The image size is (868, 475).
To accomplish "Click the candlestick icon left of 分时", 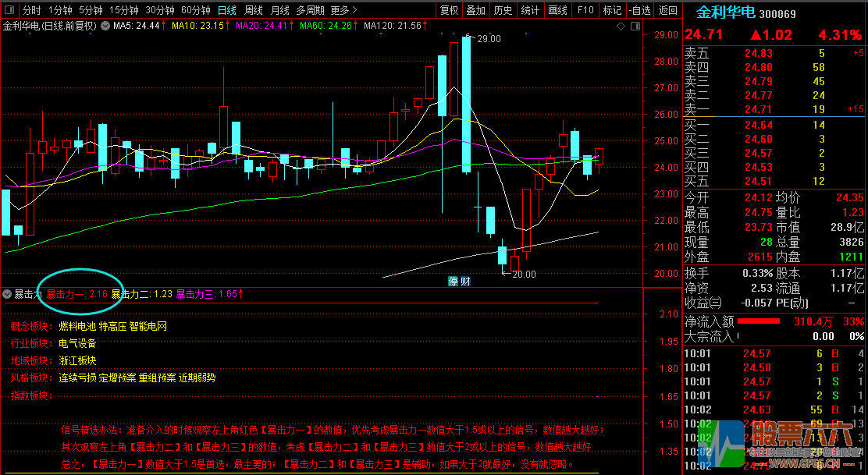I will pos(9,10).
